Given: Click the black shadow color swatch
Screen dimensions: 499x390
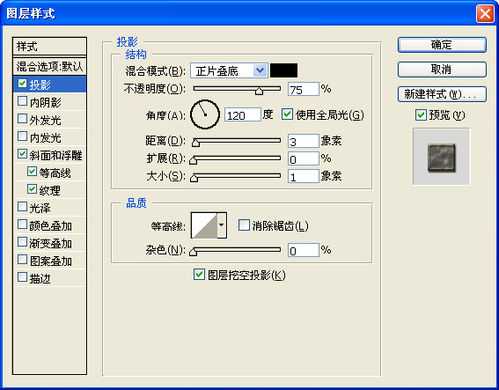Looking at the screenshot, I should point(284,71).
